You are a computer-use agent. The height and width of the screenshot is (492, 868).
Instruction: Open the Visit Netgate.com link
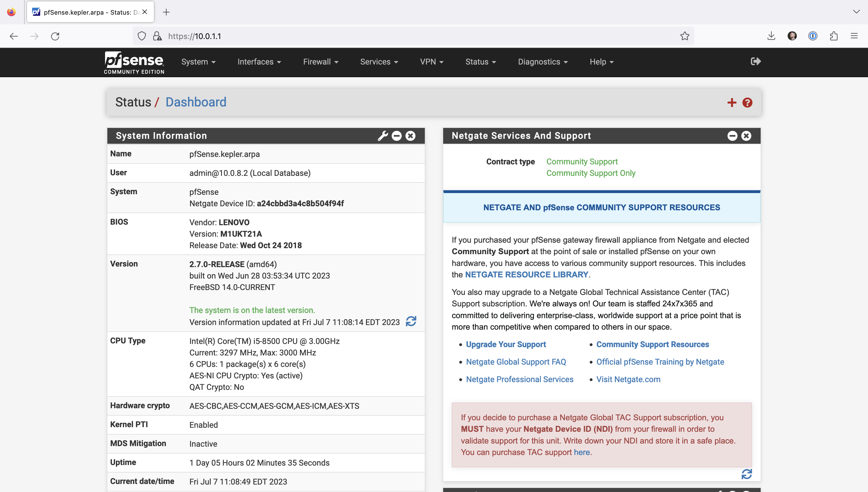coord(628,380)
